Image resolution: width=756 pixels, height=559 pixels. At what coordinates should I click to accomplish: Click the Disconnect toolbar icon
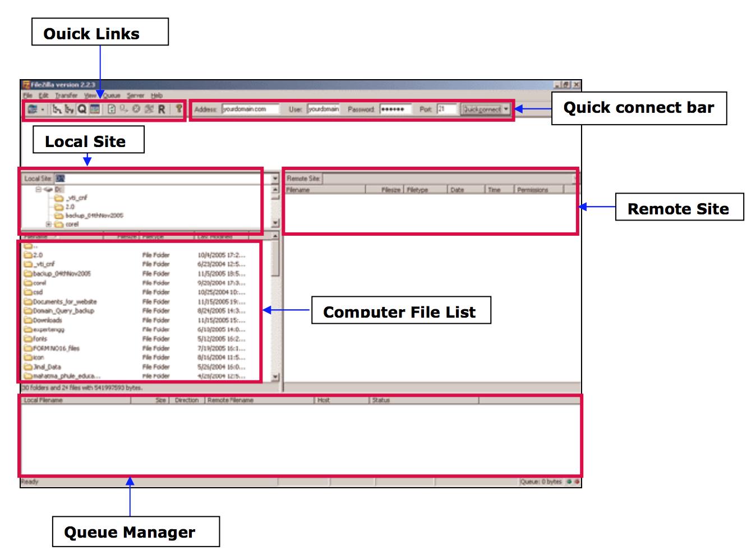point(149,109)
